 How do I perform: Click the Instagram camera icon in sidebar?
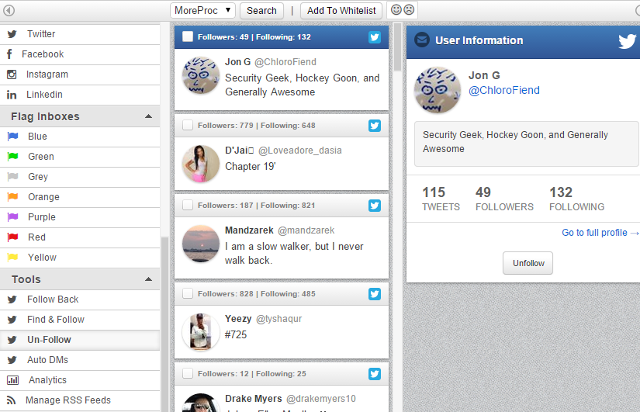12,74
